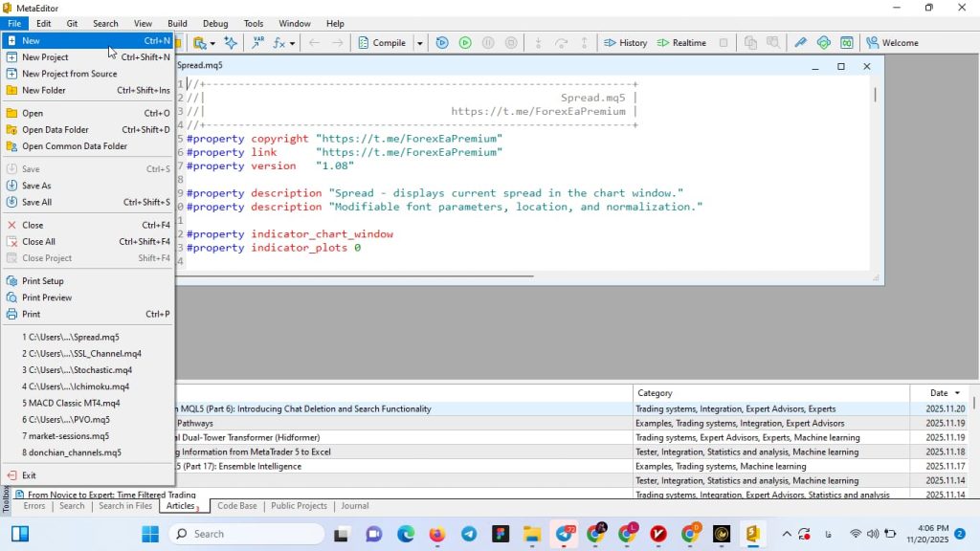The image size is (980, 551).
Task: Start debugging on history data icon
Action: click(x=442, y=42)
